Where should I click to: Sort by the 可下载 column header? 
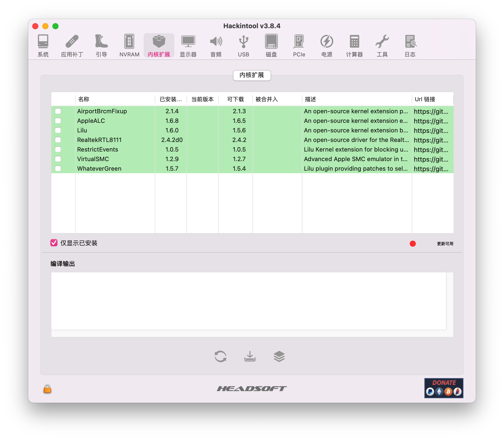pyautogui.click(x=235, y=99)
